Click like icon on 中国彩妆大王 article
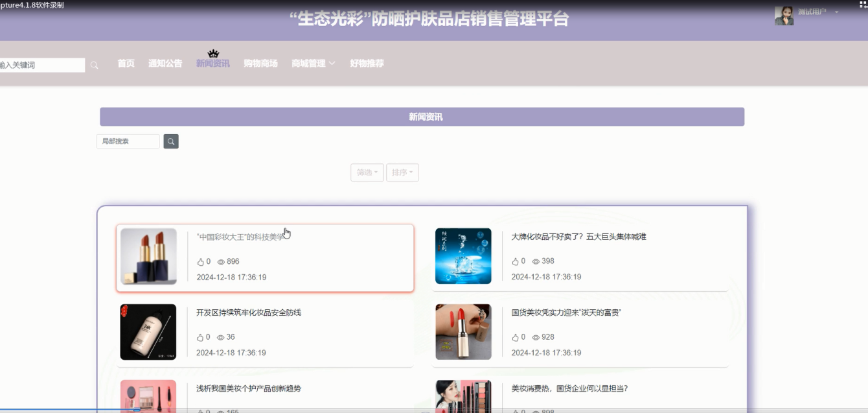This screenshot has height=413, width=868. 200,262
